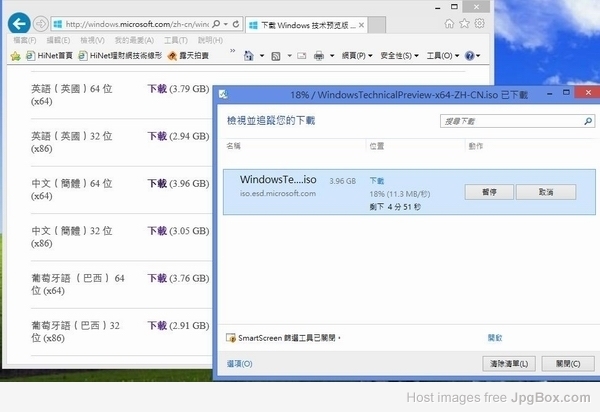Expand the 安全性(S) dropdown
Screen dimensions: 600x412
coord(400,56)
